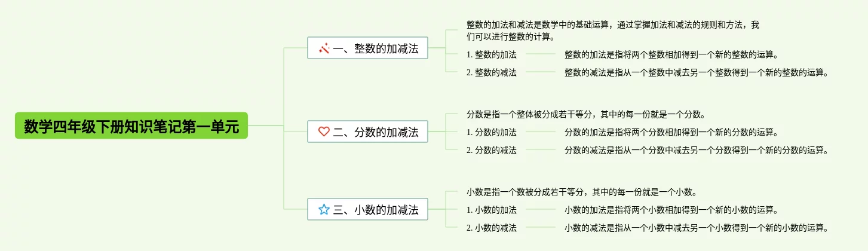Select the integer add-subtract intro paragraph
This screenshot has height=251, width=868.
613,31
